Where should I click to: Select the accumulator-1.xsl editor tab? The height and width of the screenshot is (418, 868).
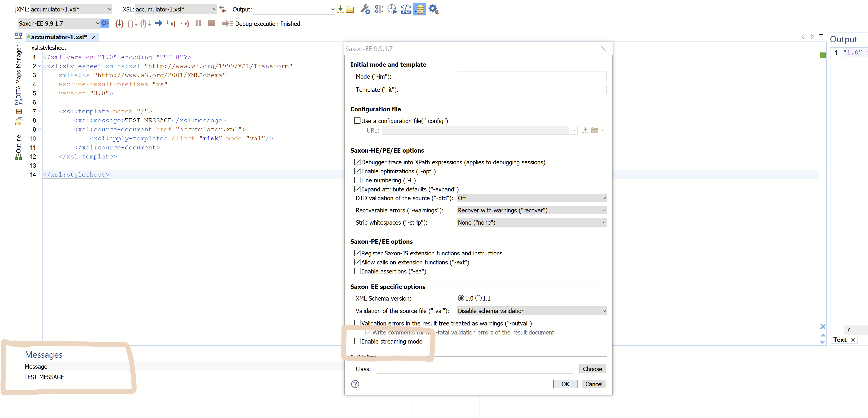pos(59,37)
